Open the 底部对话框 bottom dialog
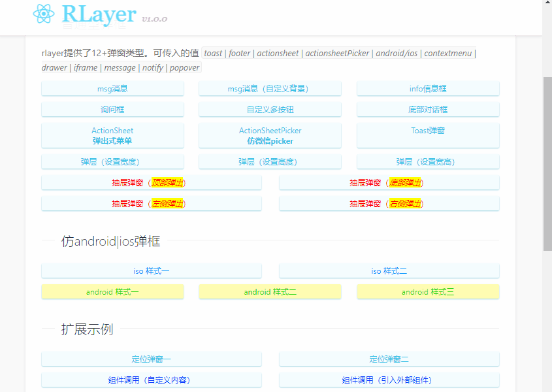The width and height of the screenshot is (552, 392). 428,109
